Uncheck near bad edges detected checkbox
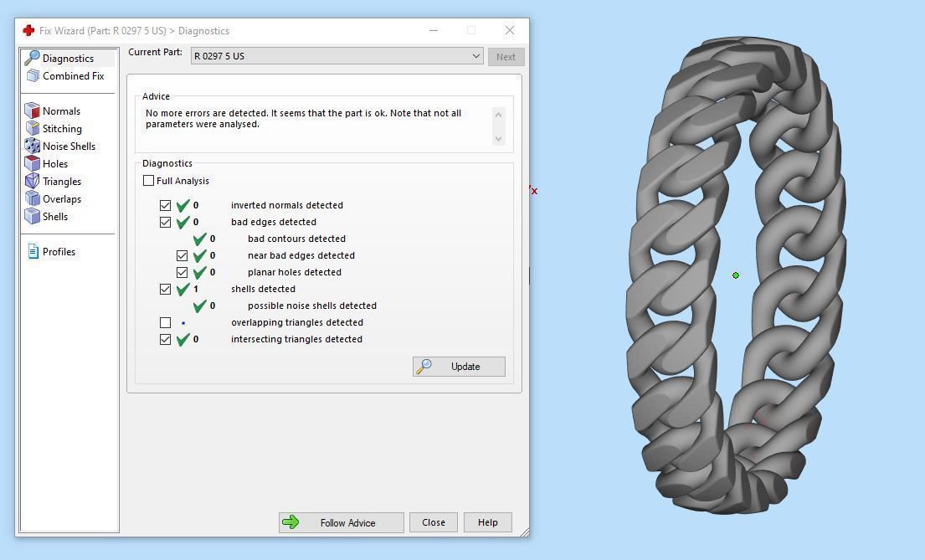 click(x=182, y=255)
